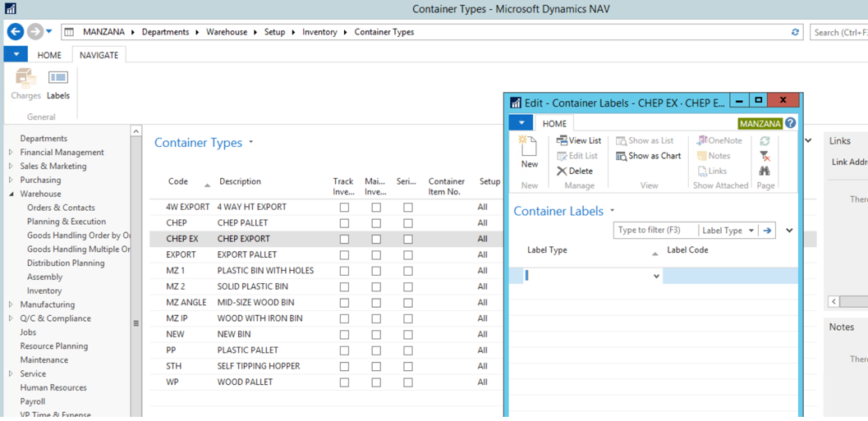Select Inventory in the breadcrumb path
The height and width of the screenshot is (421, 868).
click(x=319, y=32)
